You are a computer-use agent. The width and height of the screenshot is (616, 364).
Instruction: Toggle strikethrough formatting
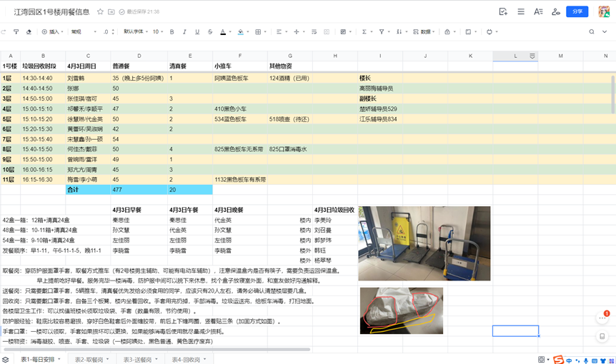coord(210,32)
